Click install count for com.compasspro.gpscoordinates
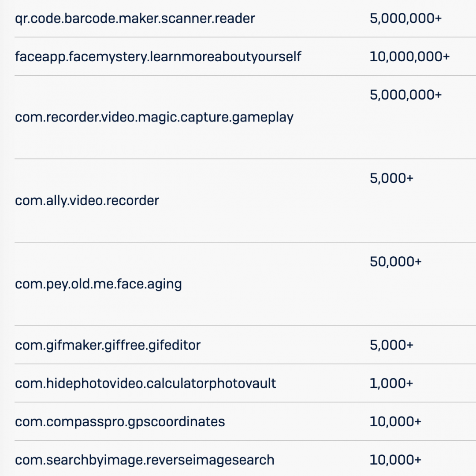 (x=395, y=421)
